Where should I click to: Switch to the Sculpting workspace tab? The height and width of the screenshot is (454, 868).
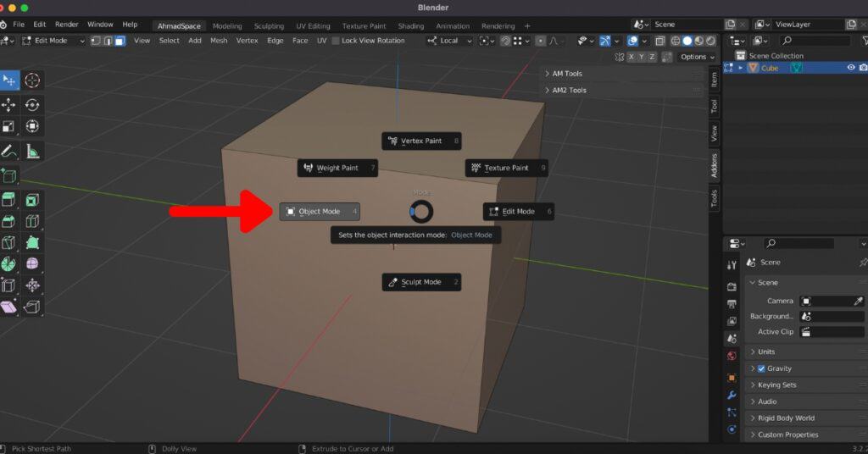[269, 26]
